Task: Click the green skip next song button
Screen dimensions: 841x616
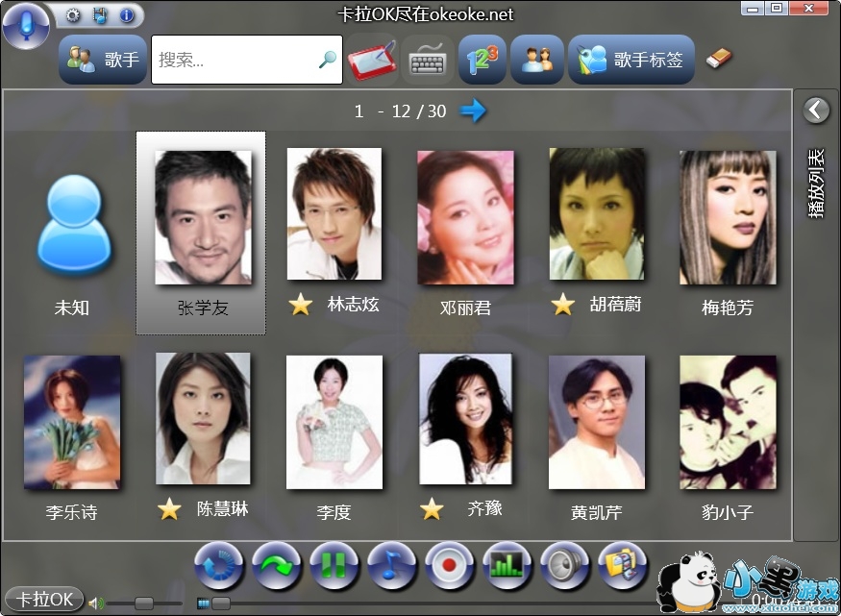Action: click(276, 565)
